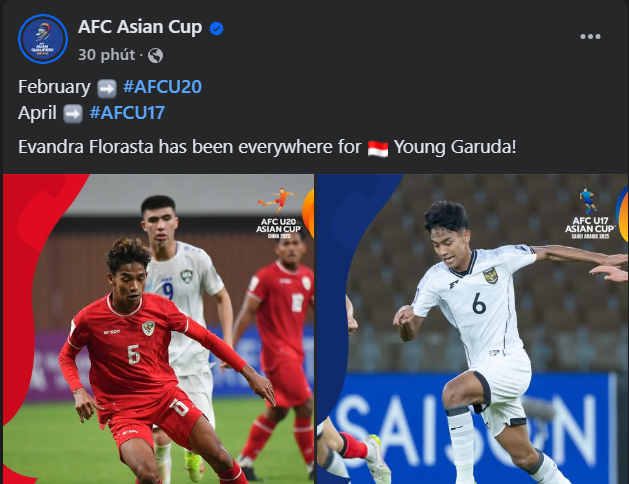Click the AFC U20 Asian Cup logo
This screenshot has width=629, height=484.
pyautogui.click(x=279, y=213)
